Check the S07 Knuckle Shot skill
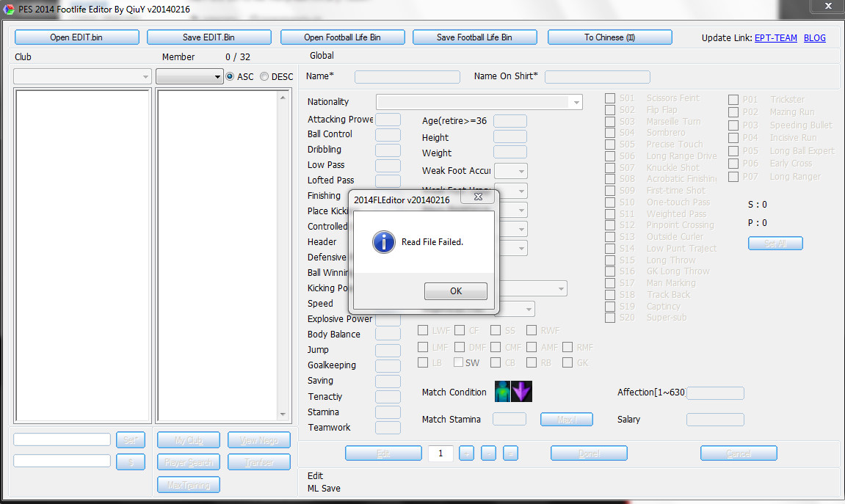This screenshot has width=845, height=504. (x=610, y=167)
